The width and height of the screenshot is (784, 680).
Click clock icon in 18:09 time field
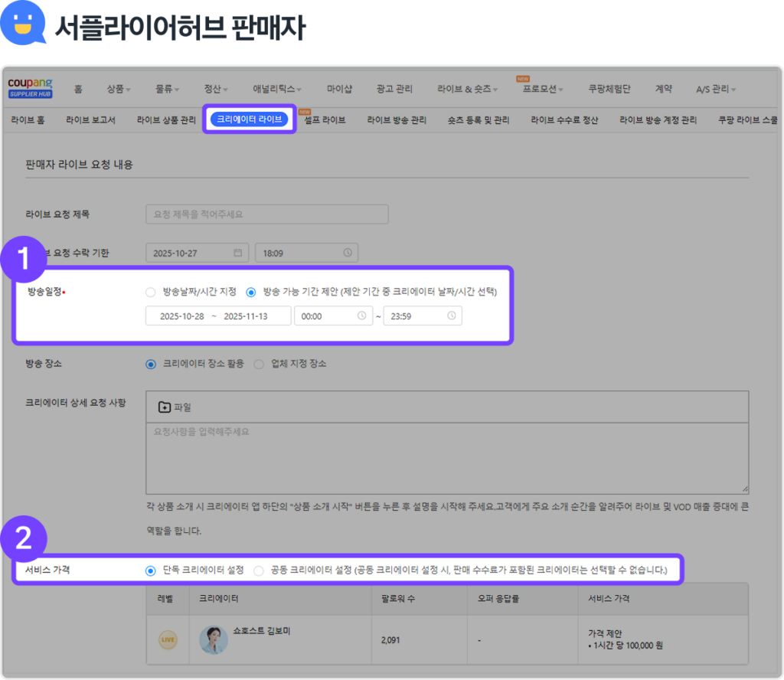point(347,253)
